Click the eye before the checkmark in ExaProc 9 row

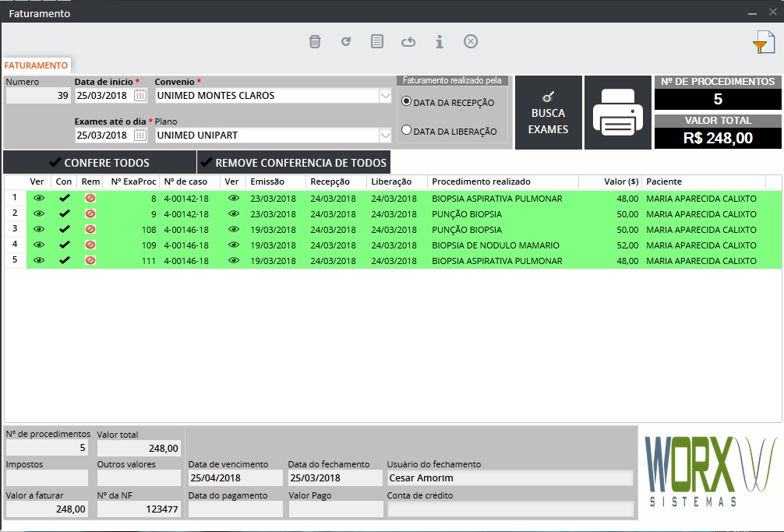click(x=38, y=213)
